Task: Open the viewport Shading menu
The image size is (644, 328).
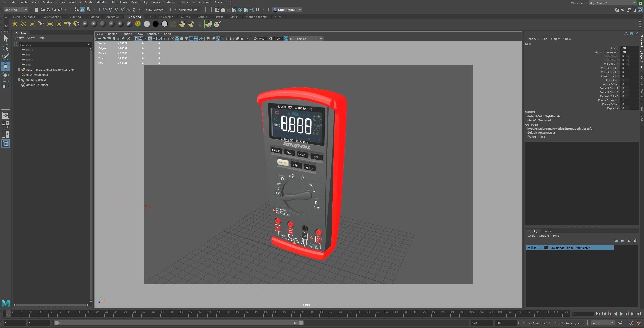Action: tap(112, 34)
